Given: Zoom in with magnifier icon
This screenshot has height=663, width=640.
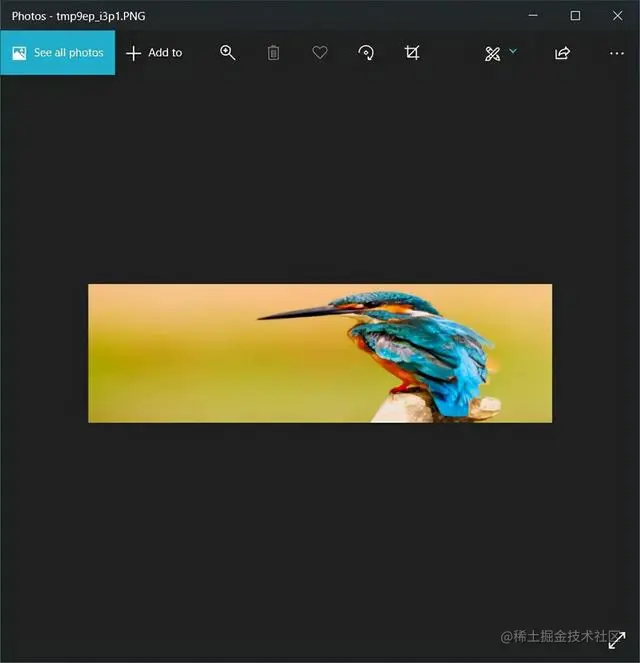Looking at the screenshot, I should point(227,53).
